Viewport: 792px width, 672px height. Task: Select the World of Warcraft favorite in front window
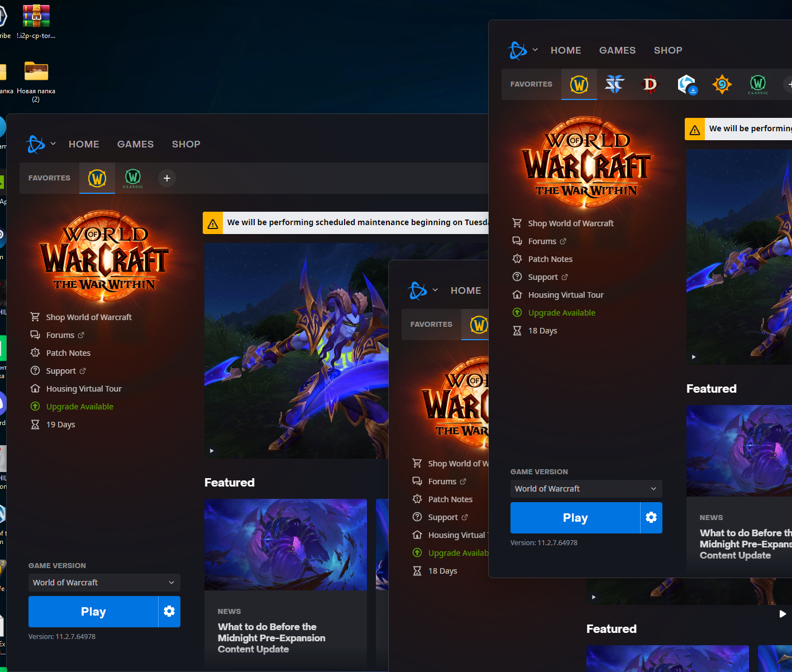click(579, 84)
